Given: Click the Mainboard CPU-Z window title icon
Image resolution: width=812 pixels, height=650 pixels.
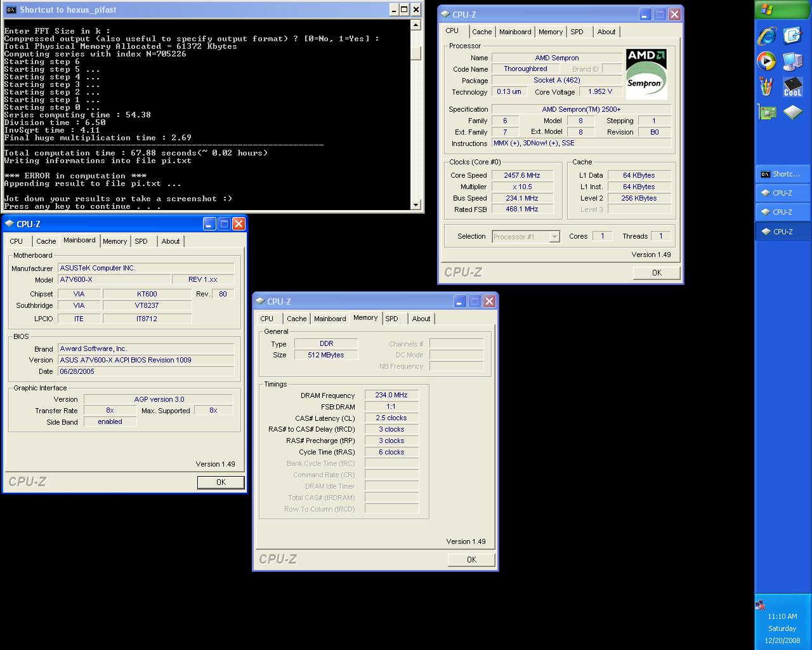Looking at the screenshot, I should pyautogui.click(x=10, y=223).
